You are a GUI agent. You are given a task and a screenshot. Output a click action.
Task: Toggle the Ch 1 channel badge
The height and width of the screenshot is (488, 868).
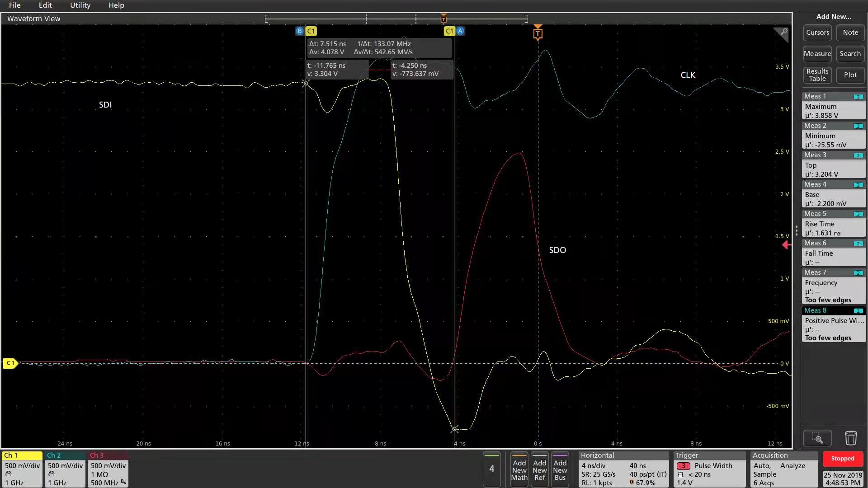[x=22, y=469]
